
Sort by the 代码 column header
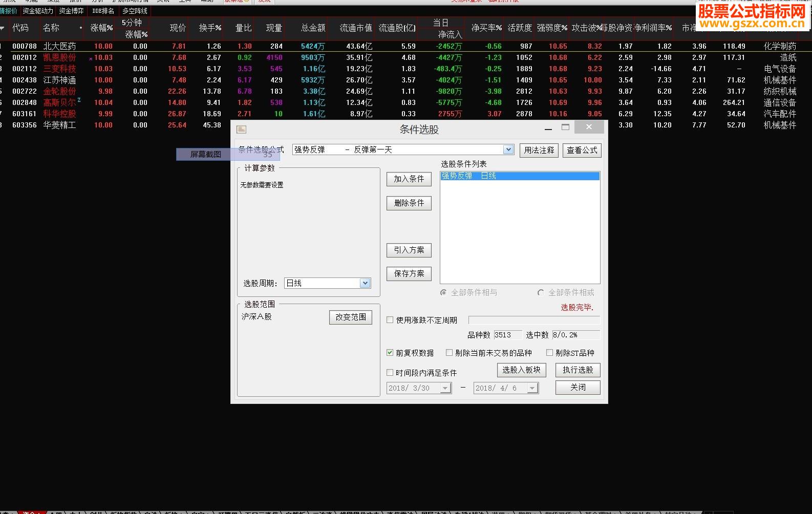(x=20, y=28)
